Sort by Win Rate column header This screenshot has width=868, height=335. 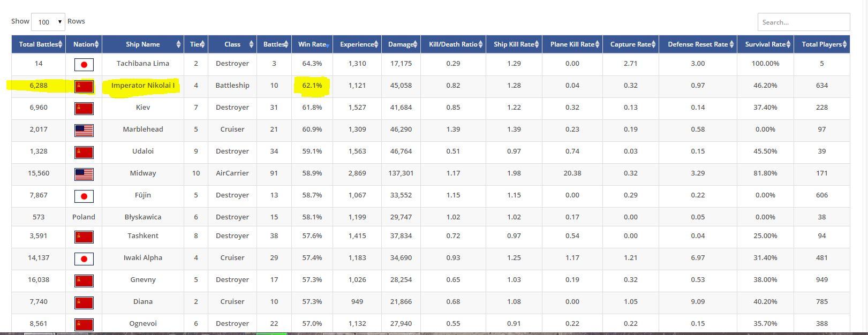tap(312, 44)
